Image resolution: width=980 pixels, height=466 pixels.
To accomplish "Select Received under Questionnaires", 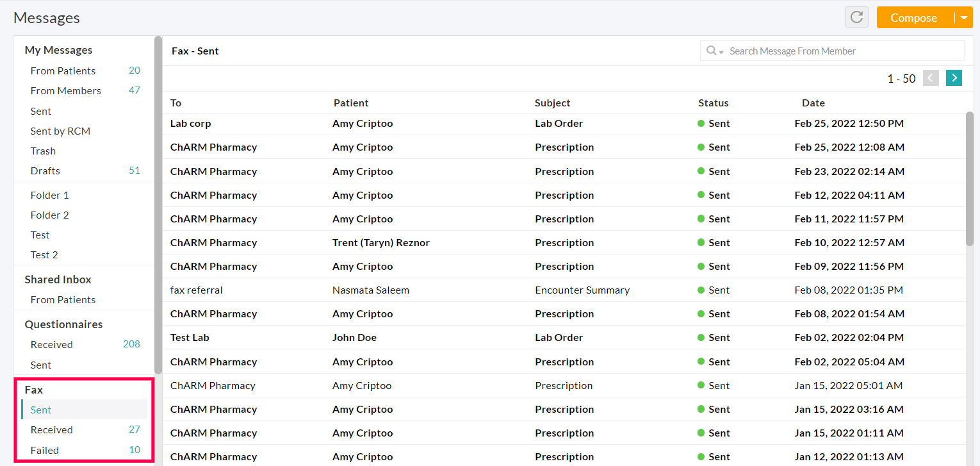I will [x=51, y=344].
